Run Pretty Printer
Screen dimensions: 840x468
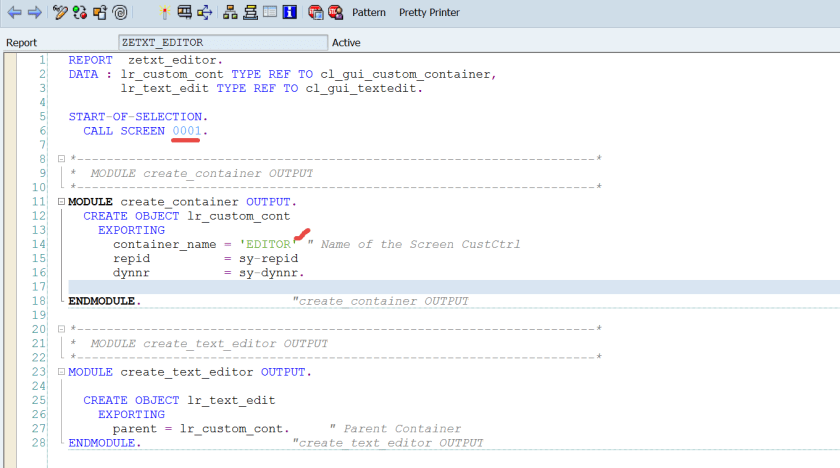point(429,12)
